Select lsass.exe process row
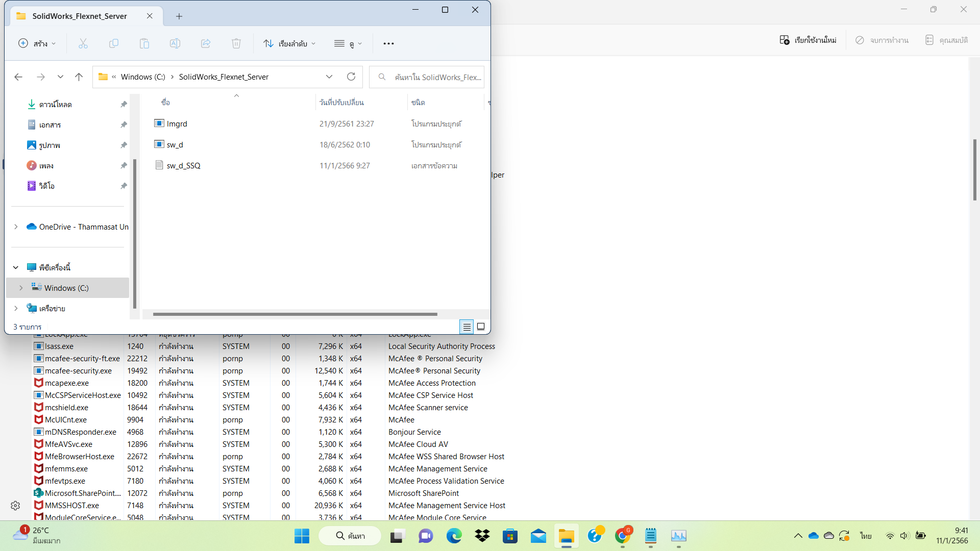The width and height of the screenshot is (980, 551). click(x=271, y=346)
